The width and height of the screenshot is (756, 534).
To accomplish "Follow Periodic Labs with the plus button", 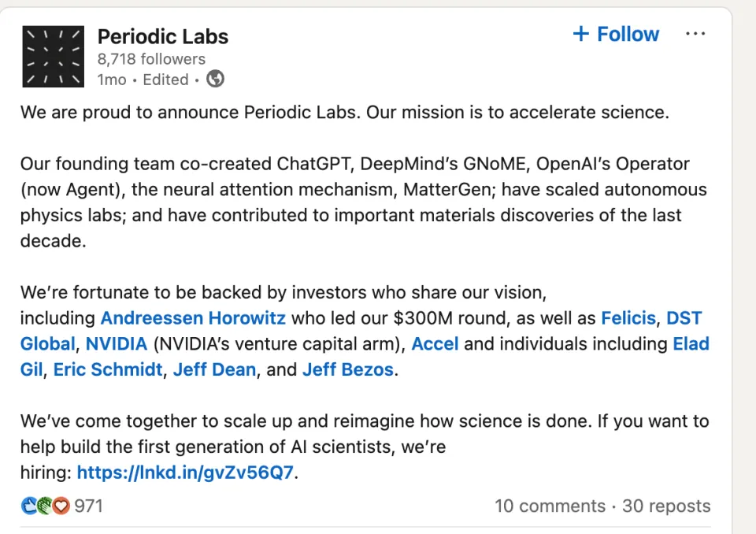I will [616, 35].
